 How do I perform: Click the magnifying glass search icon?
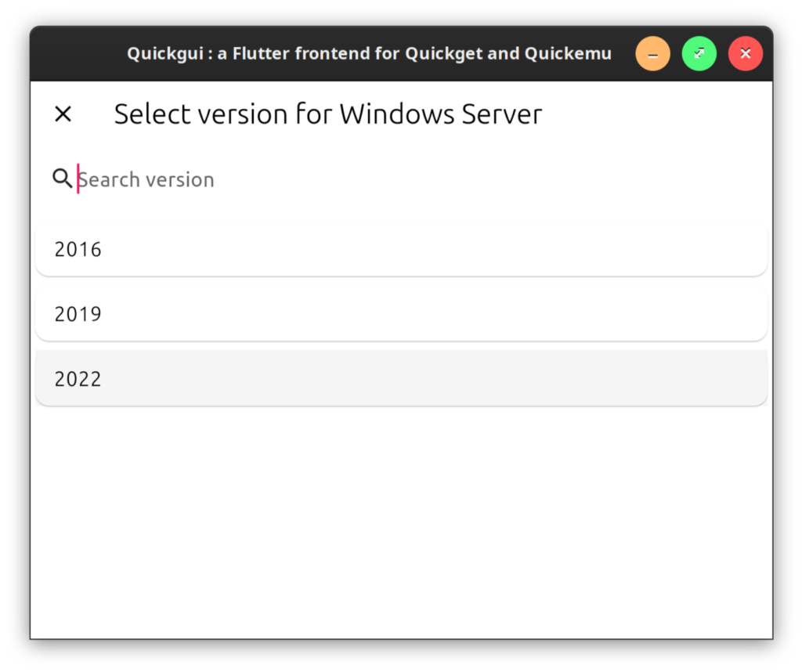pos(63,179)
